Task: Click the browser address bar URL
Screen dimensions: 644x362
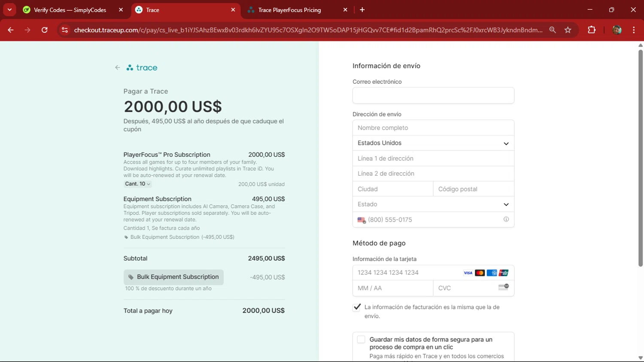Action: click(308, 30)
